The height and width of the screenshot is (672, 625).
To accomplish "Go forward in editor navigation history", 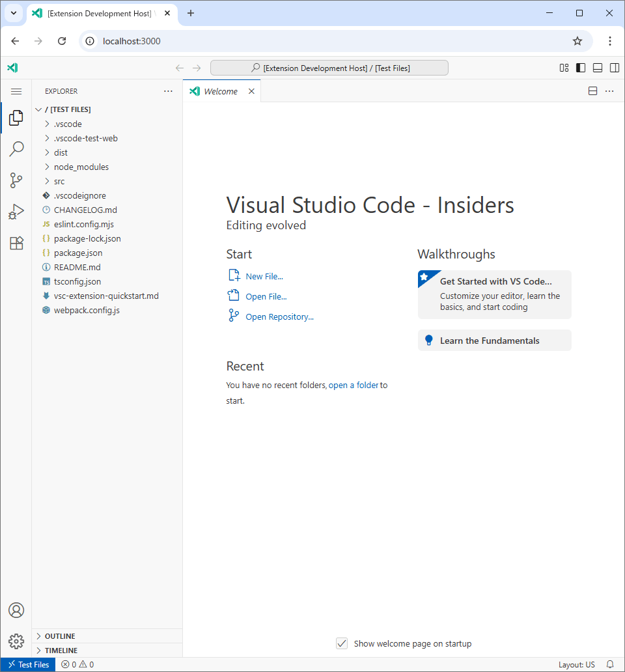I will coord(197,68).
